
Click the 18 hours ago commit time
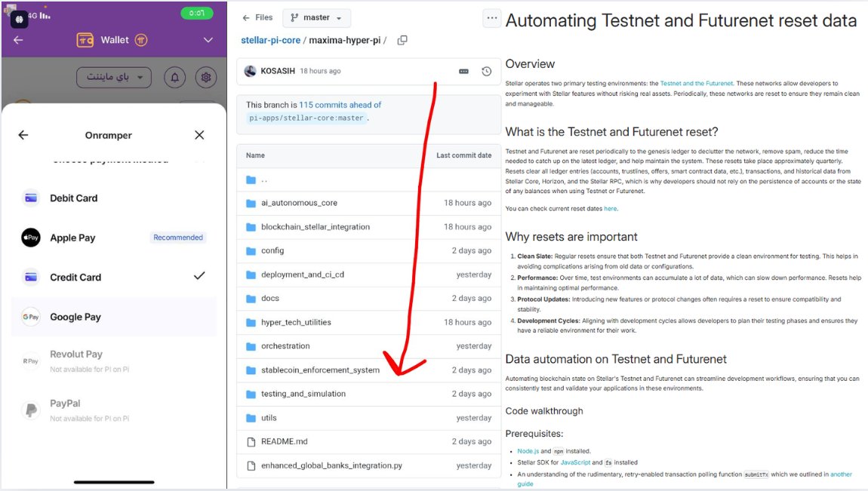[321, 72]
